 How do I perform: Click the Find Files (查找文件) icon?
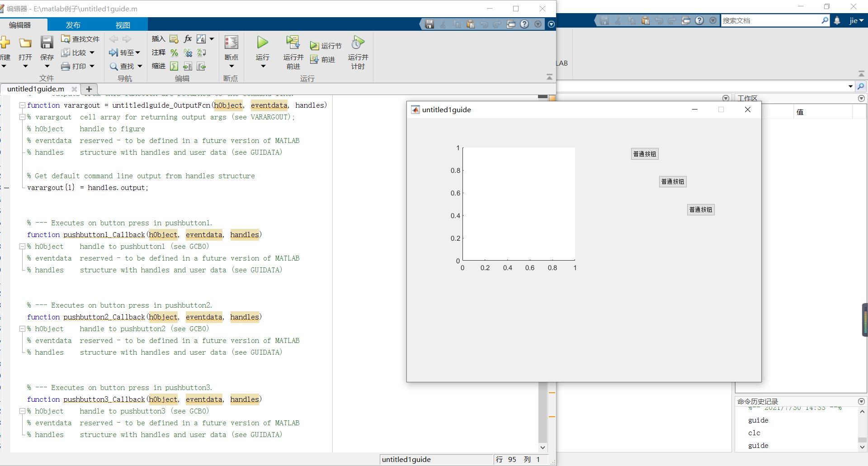point(66,39)
